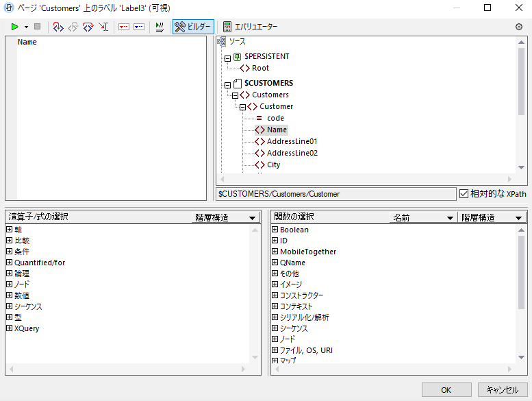Run the XPath evaluation with the green play icon

[14, 27]
